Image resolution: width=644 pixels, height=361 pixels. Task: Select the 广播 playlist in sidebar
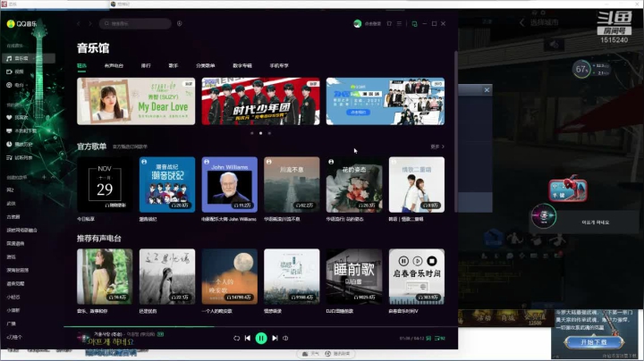11,323
